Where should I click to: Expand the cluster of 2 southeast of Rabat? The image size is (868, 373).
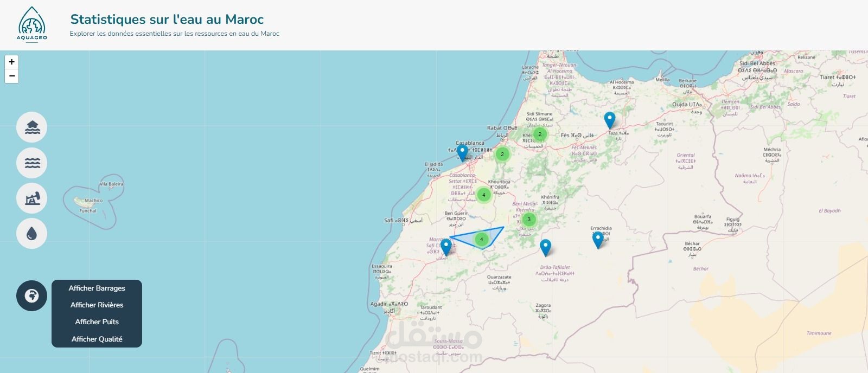(x=502, y=154)
